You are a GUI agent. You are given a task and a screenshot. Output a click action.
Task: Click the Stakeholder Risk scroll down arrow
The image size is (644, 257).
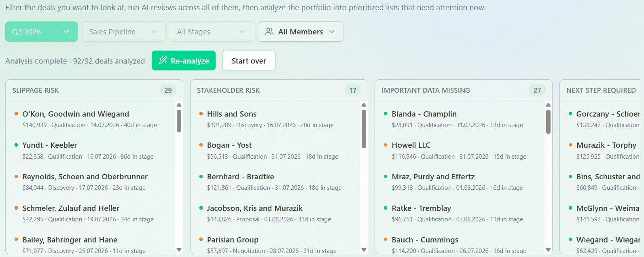pos(364,250)
